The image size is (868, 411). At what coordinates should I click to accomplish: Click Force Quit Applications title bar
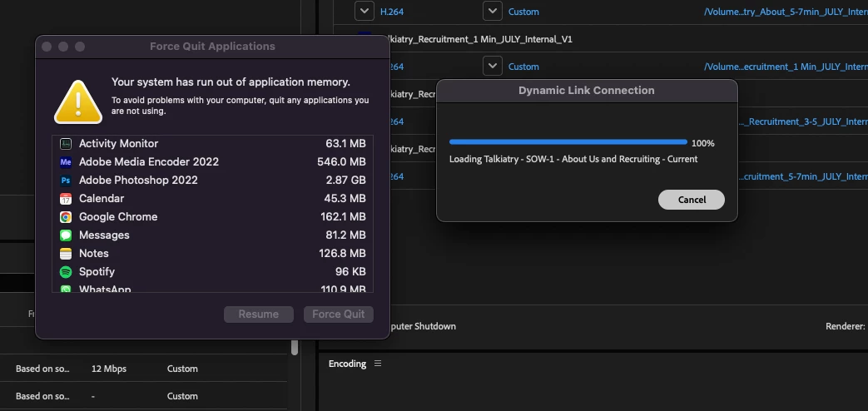212,47
